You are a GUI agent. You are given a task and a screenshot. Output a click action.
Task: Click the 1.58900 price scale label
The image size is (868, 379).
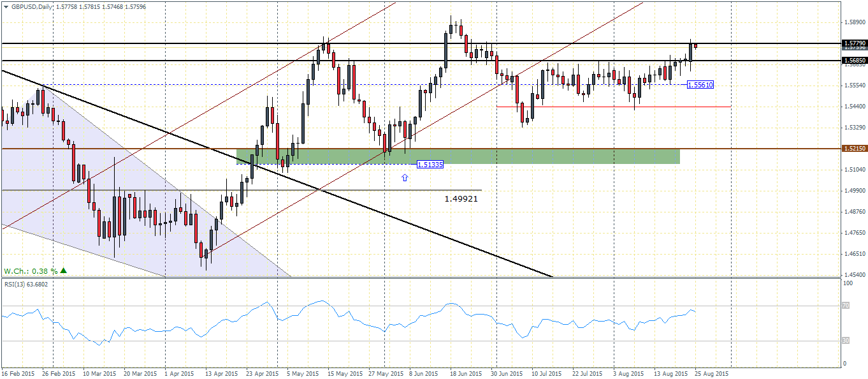click(854, 22)
